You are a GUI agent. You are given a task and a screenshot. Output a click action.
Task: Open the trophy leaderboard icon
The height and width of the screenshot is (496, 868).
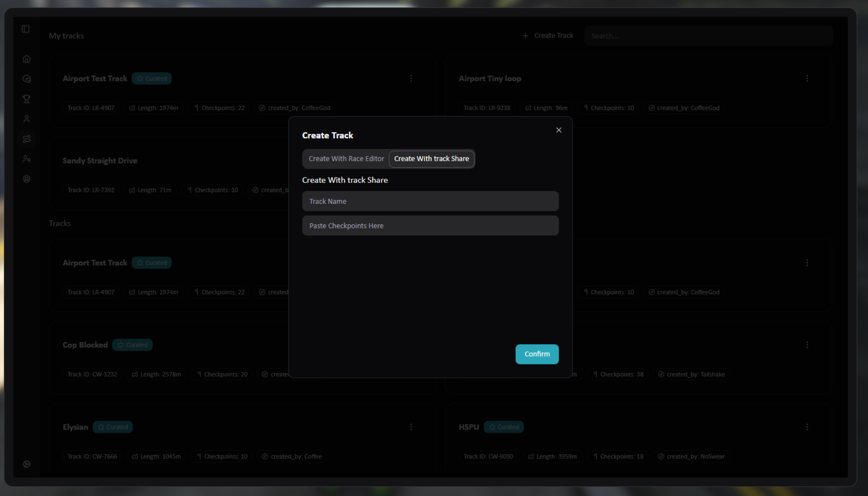(x=27, y=99)
